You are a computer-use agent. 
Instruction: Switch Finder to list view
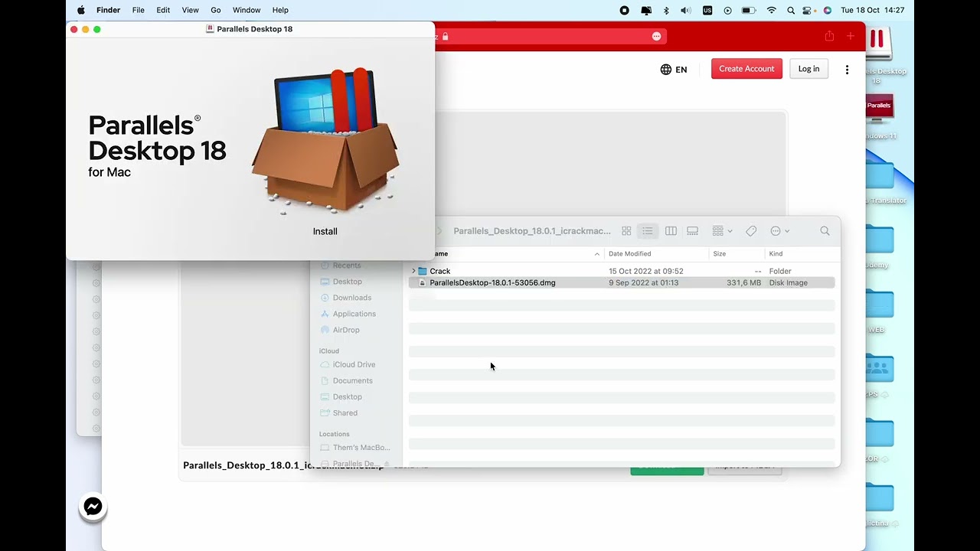coord(648,231)
